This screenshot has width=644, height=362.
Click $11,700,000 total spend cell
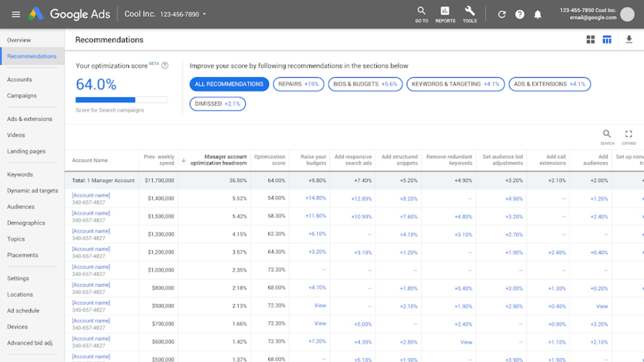click(159, 181)
